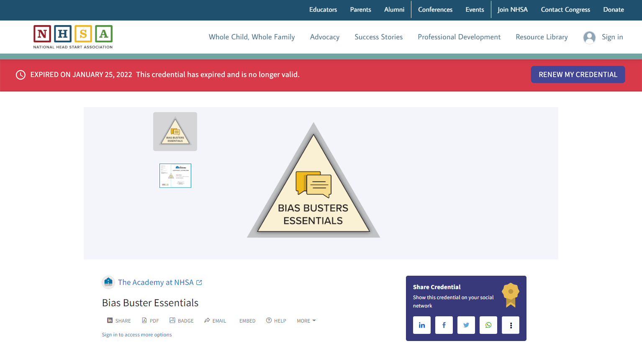The image size is (642, 364).
Task: Expand the MORE options dropdown
Action: (306, 320)
